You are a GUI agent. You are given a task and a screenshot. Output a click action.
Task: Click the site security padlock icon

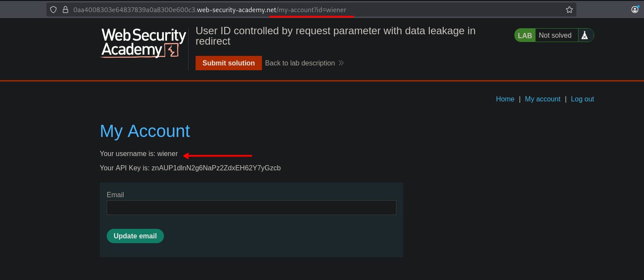(x=65, y=10)
